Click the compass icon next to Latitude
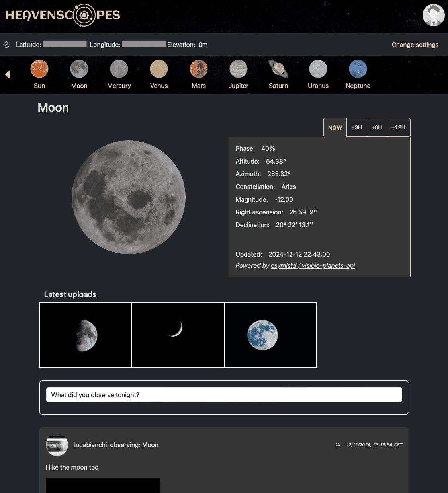The height and width of the screenshot is (493, 448). pyautogui.click(x=6, y=45)
